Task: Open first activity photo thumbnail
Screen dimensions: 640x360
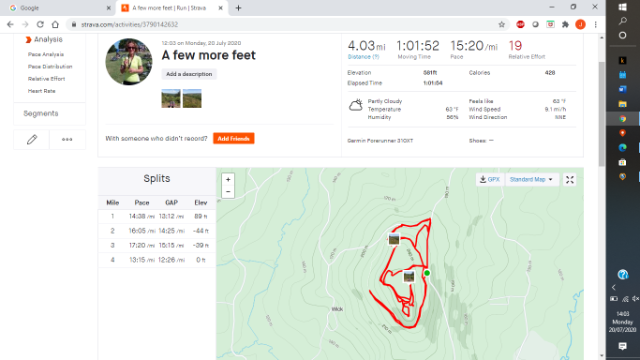Action: [x=171, y=98]
